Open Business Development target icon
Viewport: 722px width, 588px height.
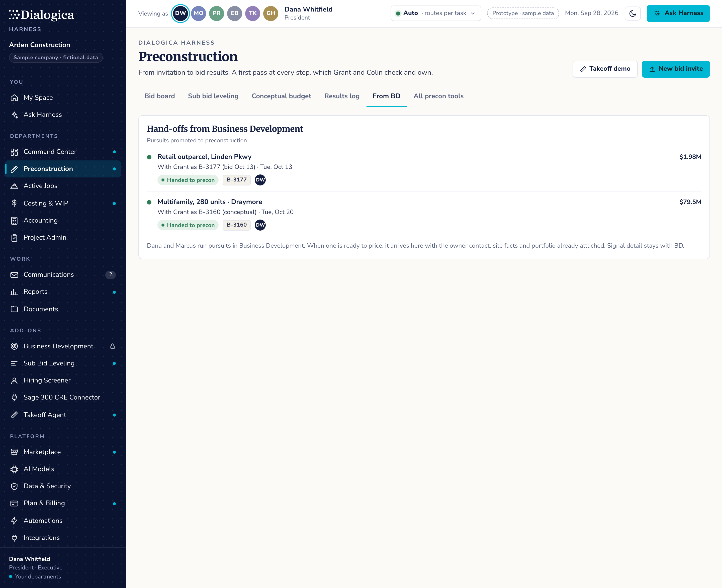(14, 346)
